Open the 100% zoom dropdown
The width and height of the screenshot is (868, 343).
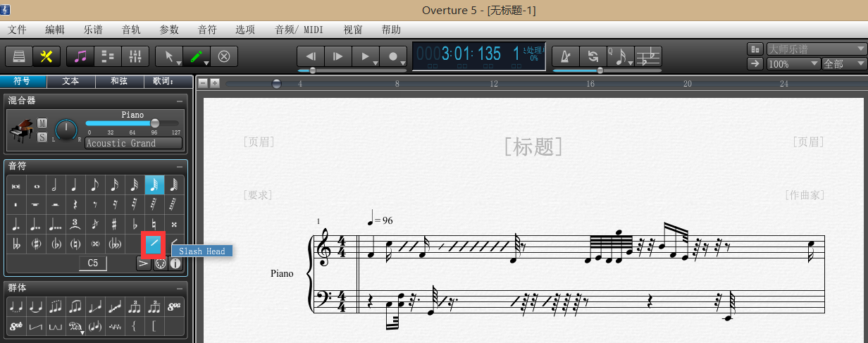point(793,63)
